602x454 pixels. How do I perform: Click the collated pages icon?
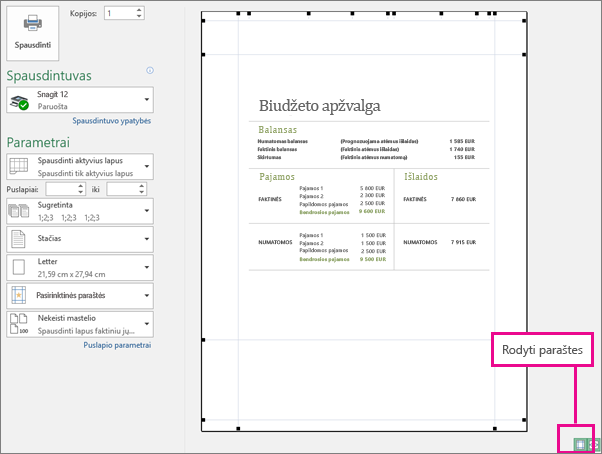19,211
